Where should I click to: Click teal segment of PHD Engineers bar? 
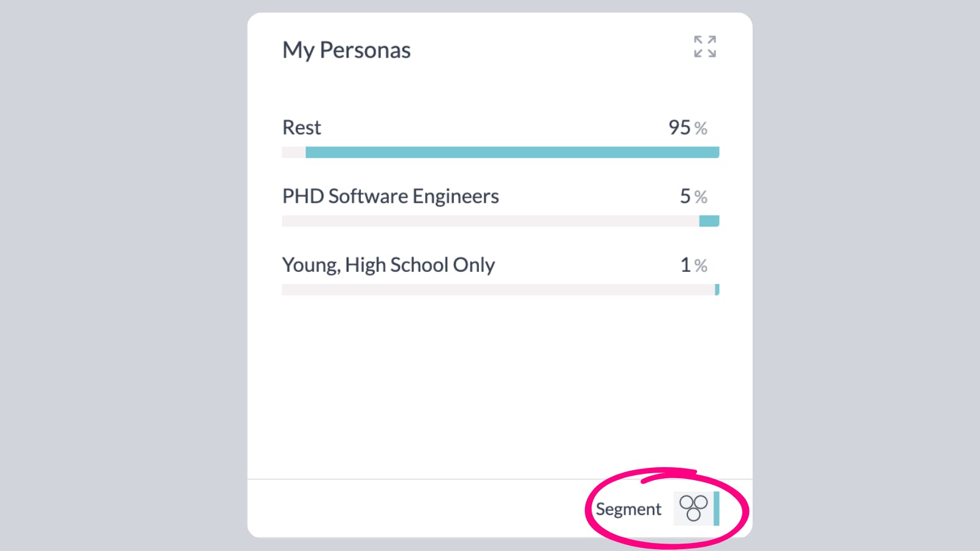tap(709, 221)
